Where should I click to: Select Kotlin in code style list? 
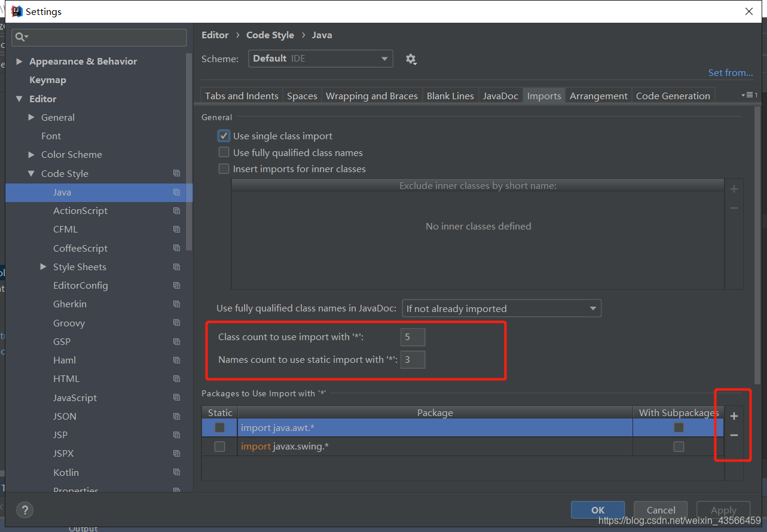tap(66, 472)
